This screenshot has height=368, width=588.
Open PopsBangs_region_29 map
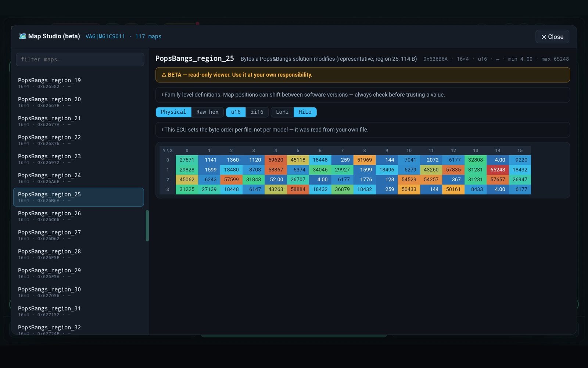click(78, 273)
